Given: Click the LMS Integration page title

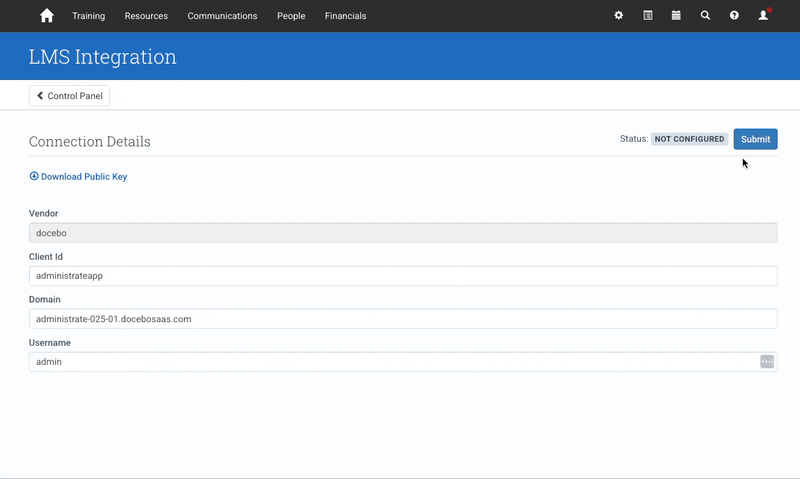Looking at the screenshot, I should pos(103,57).
